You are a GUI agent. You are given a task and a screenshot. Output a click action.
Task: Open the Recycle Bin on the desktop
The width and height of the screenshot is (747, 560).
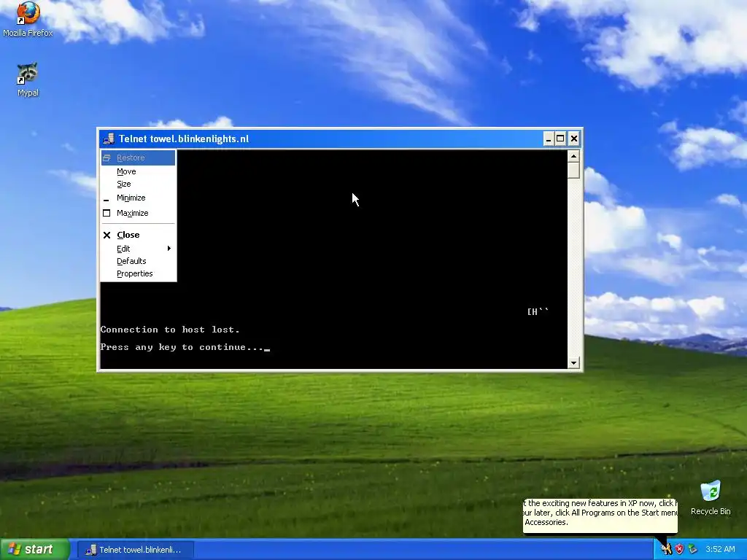pos(711,497)
